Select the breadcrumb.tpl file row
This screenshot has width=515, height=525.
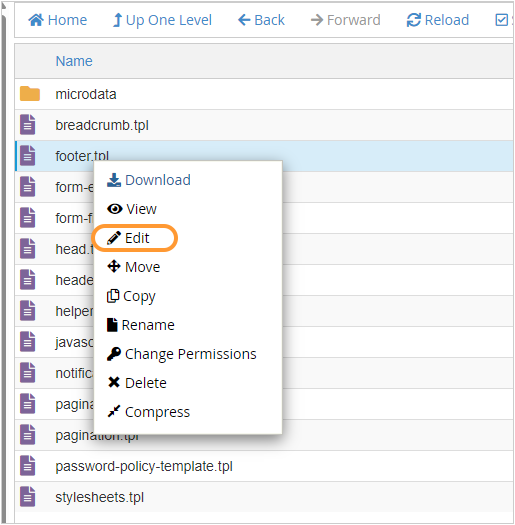[x=264, y=125]
